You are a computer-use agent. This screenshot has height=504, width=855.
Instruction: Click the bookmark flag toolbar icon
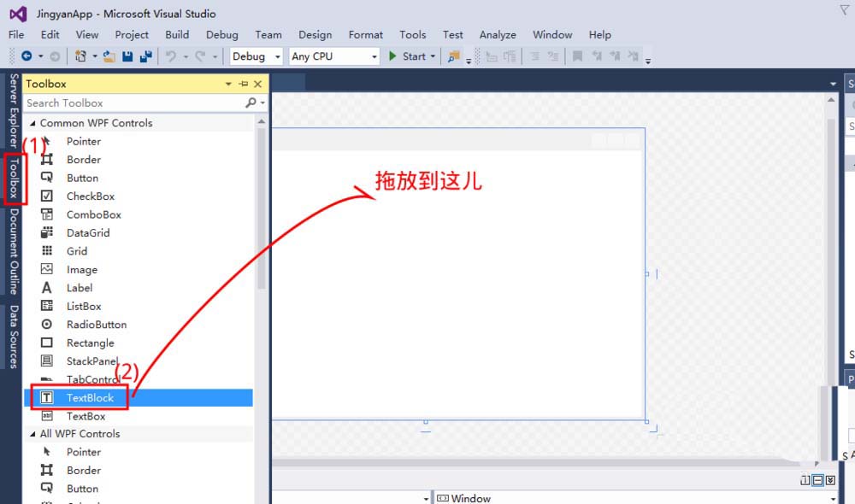coord(577,56)
